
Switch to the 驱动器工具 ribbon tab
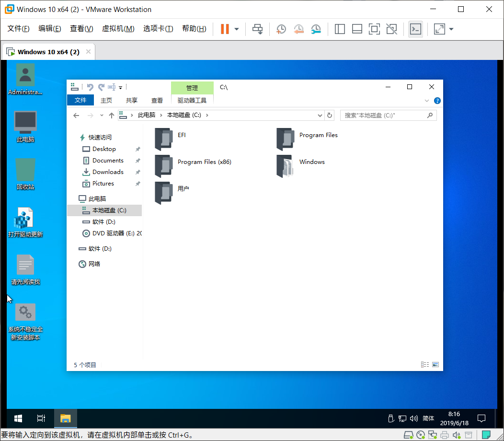192,100
